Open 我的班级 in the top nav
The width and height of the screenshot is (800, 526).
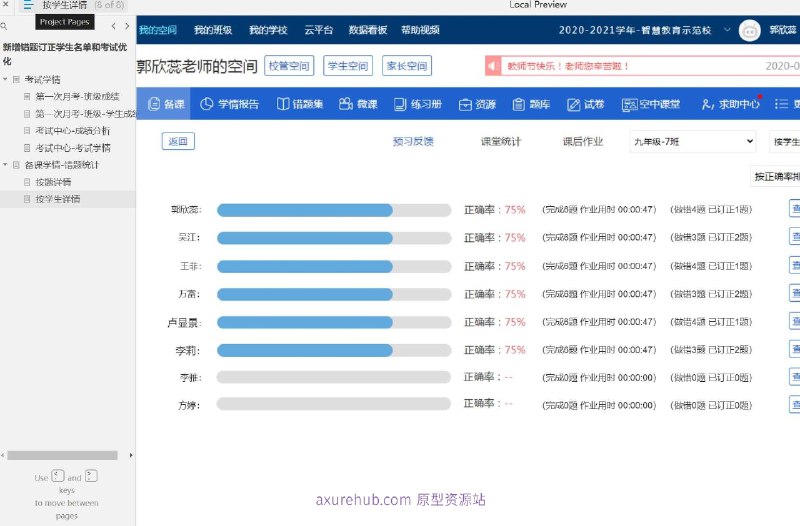(213, 30)
